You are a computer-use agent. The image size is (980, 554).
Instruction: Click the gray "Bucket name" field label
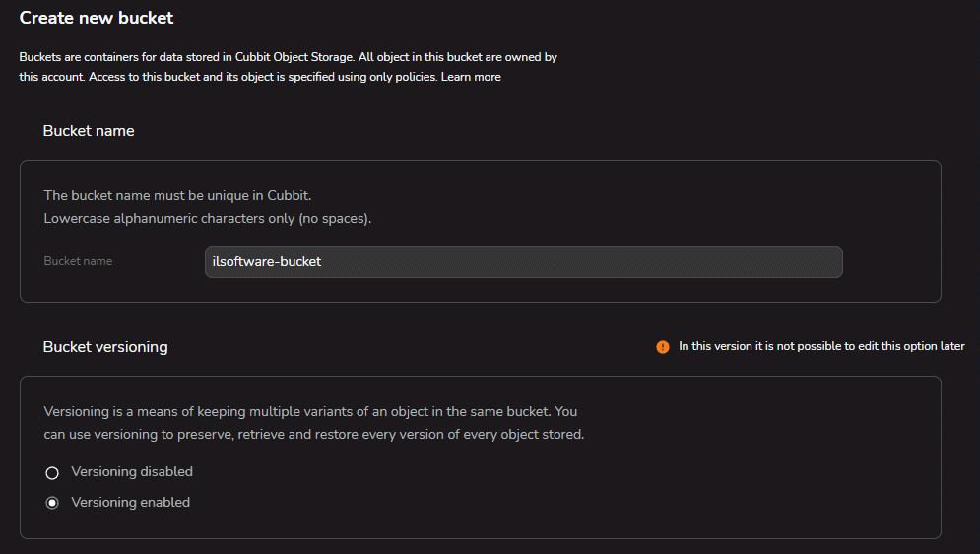78,261
